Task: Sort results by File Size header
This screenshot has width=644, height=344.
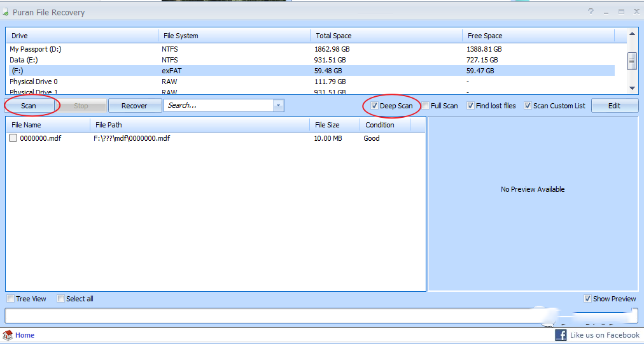Action: (x=335, y=125)
